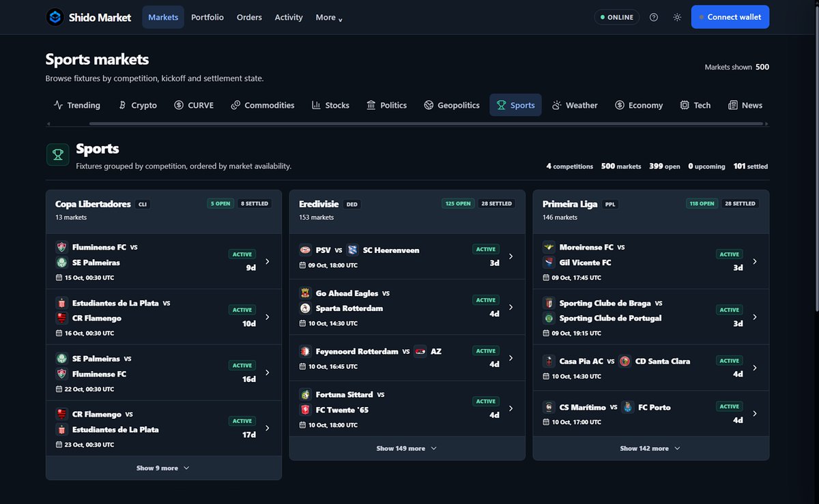Screen dimensions: 819x504
Task: Open Fluminense FC vs SE Palmeiras chevron
Action: tap(267, 261)
